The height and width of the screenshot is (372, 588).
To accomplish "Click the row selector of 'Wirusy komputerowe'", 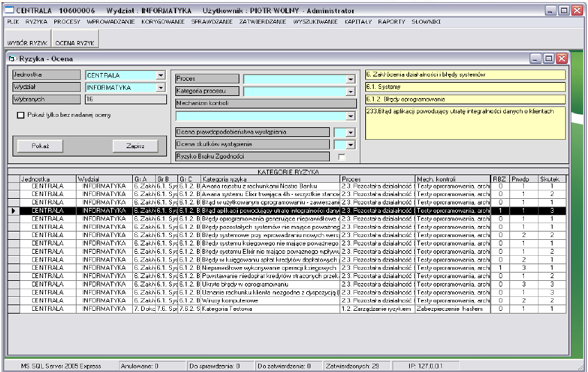I will click(x=14, y=301).
